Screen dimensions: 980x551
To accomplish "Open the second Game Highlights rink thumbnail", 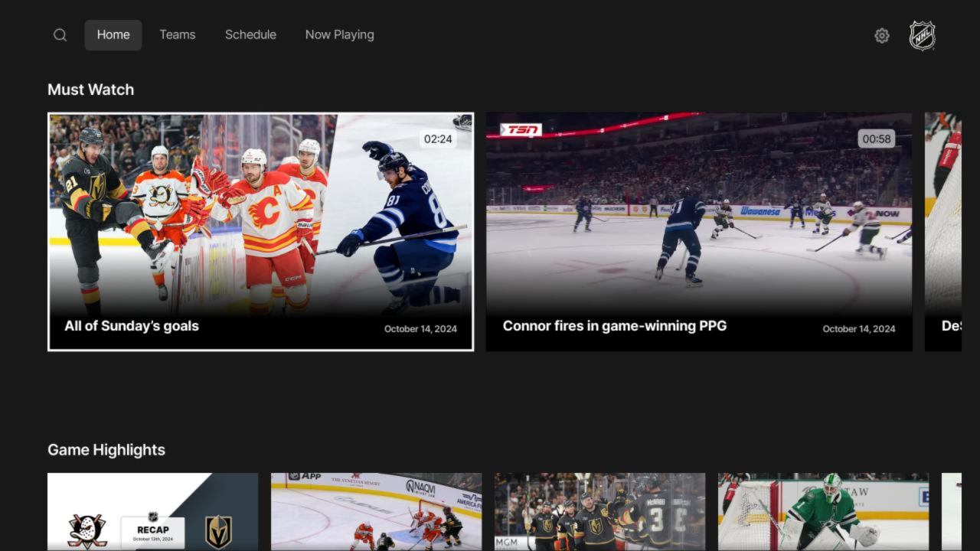I will coord(376,511).
